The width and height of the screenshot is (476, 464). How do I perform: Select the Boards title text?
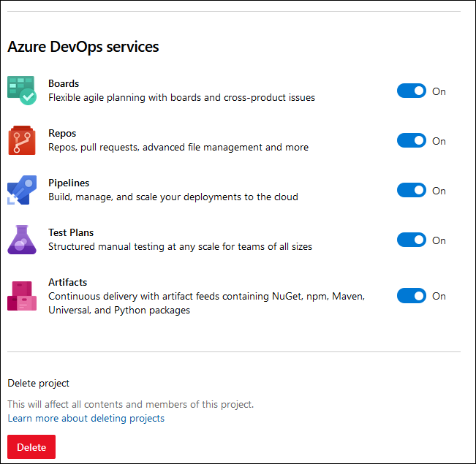[64, 83]
